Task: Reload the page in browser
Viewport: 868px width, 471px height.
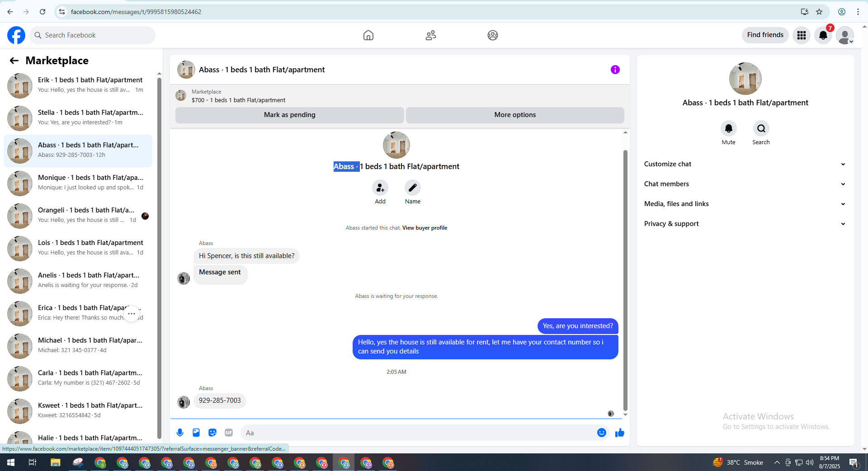Action: [42, 12]
